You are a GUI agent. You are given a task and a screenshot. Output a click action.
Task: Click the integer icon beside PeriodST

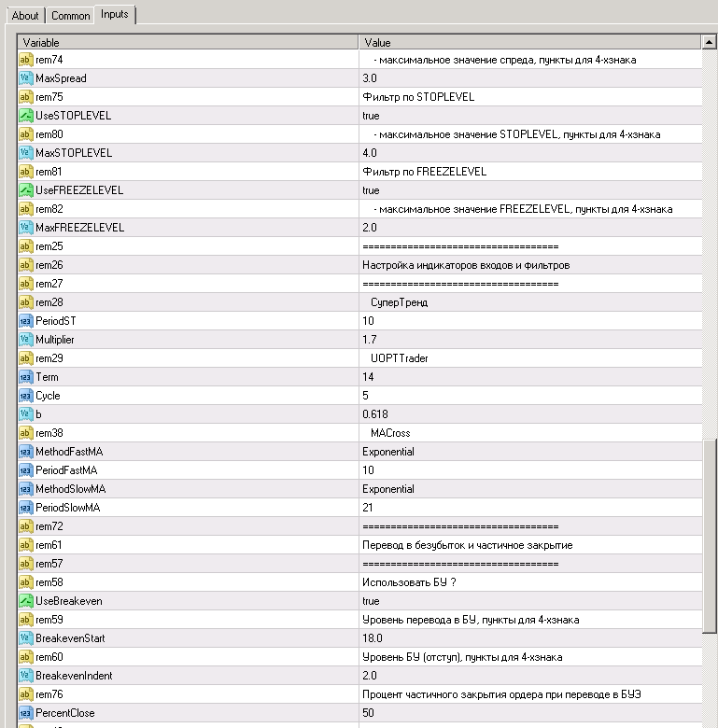pyautogui.click(x=26, y=321)
